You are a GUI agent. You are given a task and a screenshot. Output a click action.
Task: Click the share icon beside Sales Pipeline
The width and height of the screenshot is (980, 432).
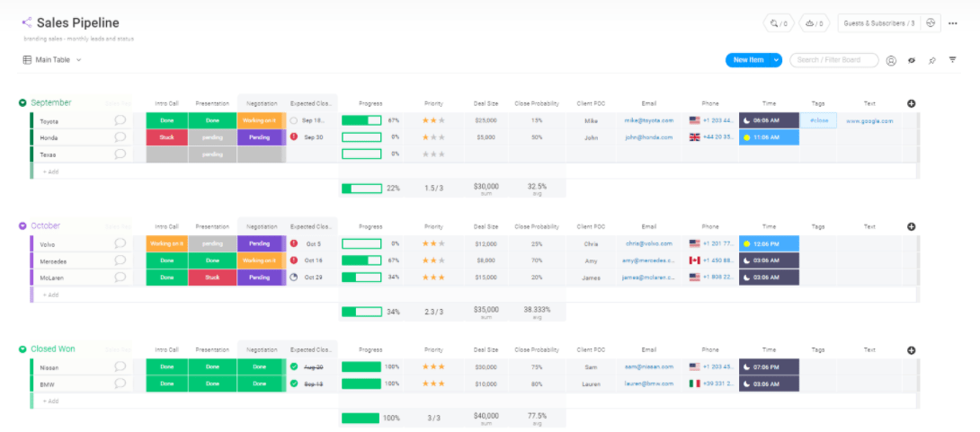27,22
